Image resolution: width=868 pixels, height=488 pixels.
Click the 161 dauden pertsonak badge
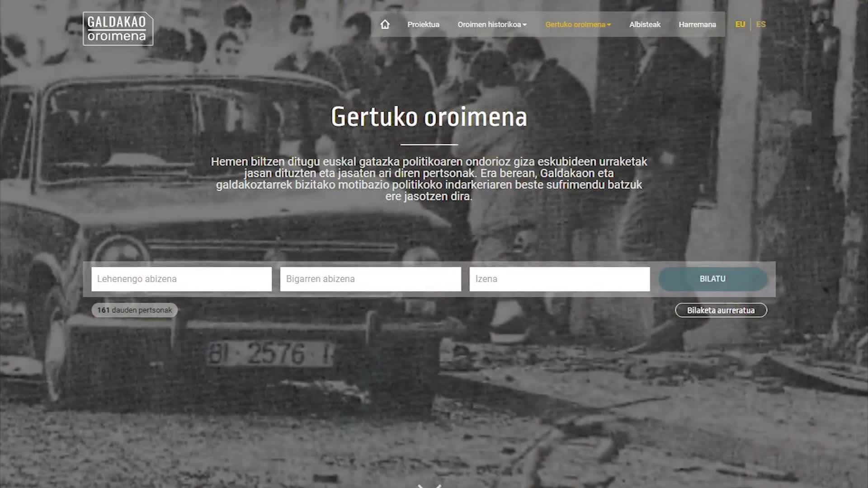[135, 310]
